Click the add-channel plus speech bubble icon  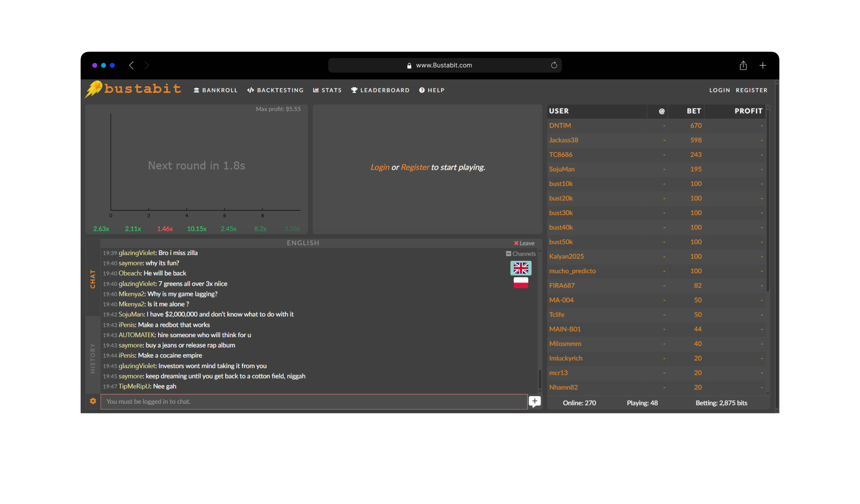click(535, 401)
